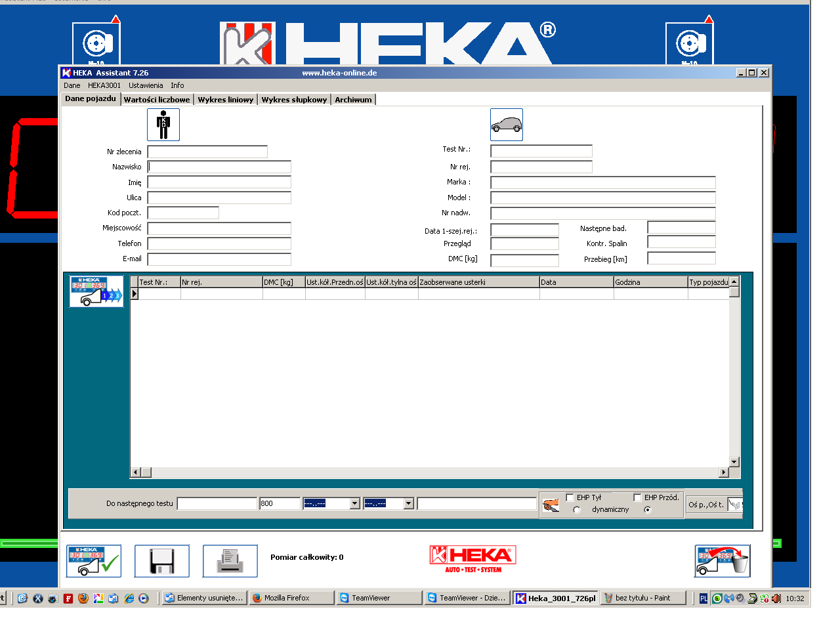The width and height of the screenshot is (840, 630).
Task: Click the Test Nr.: column header
Action: 159,282
